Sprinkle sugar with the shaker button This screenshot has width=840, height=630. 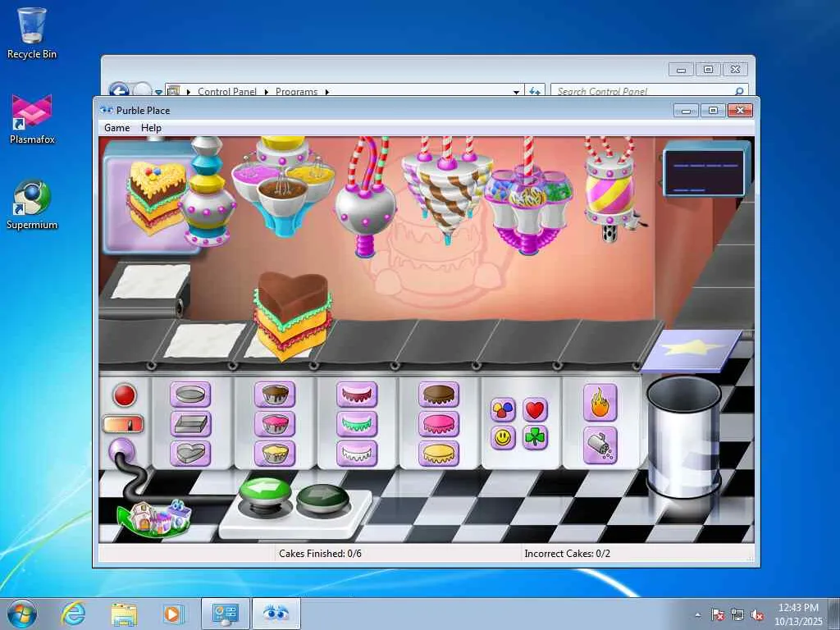pyautogui.click(x=600, y=445)
